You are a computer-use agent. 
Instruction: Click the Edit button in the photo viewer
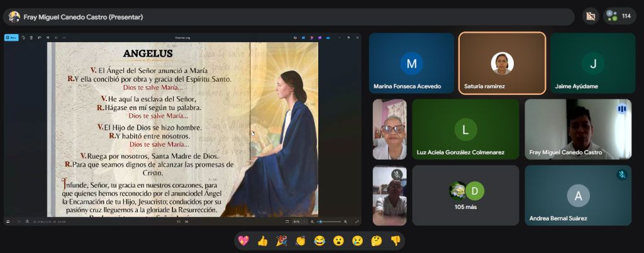tap(11, 38)
